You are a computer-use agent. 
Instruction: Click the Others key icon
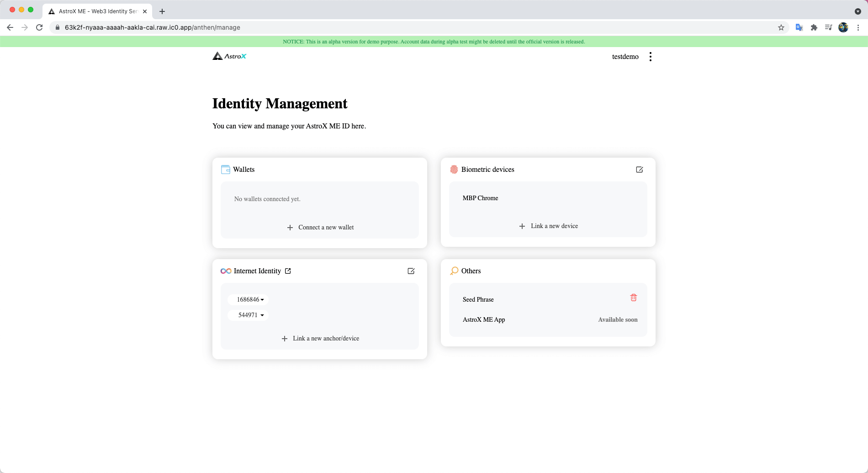tap(454, 271)
